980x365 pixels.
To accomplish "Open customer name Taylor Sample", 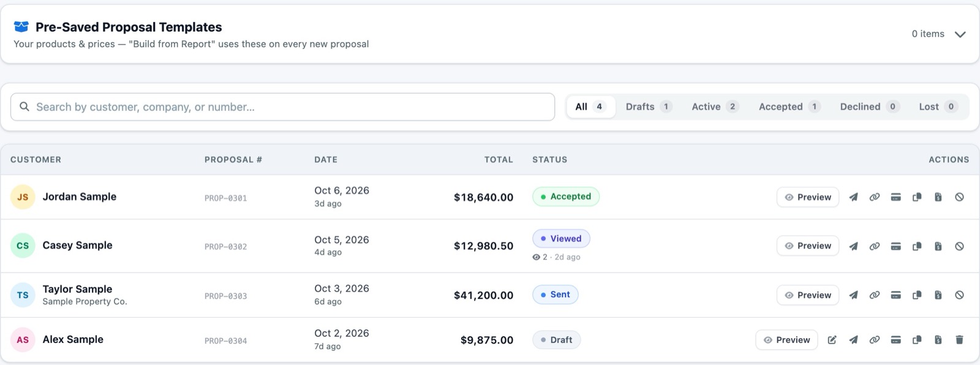I will click(x=77, y=289).
